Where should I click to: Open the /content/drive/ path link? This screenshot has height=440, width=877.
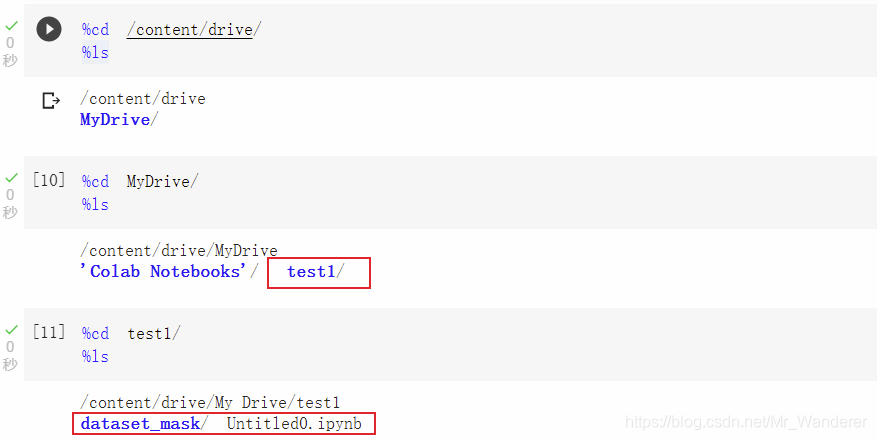click(194, 30)
